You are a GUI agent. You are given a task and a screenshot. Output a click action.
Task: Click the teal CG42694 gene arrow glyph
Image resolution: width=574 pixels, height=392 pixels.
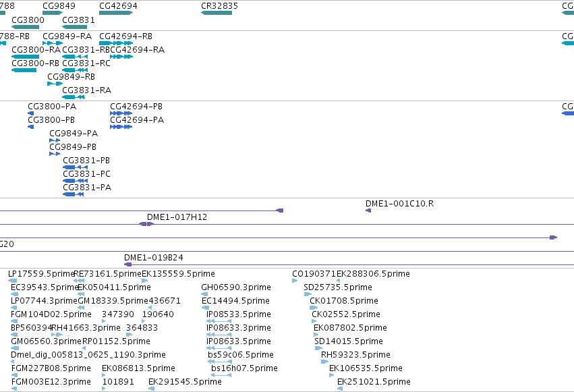point(116,13)
